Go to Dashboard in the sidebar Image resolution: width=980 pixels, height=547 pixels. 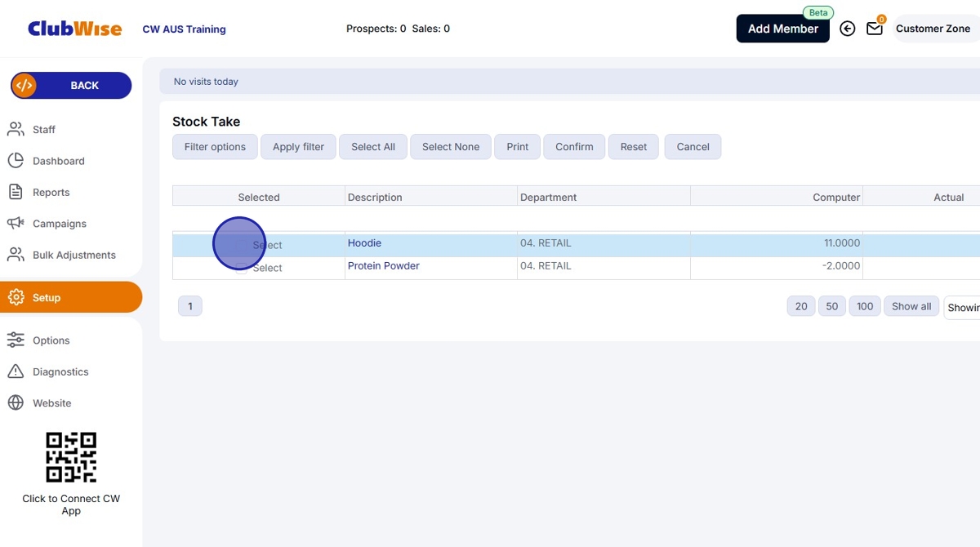coord(59,161)
